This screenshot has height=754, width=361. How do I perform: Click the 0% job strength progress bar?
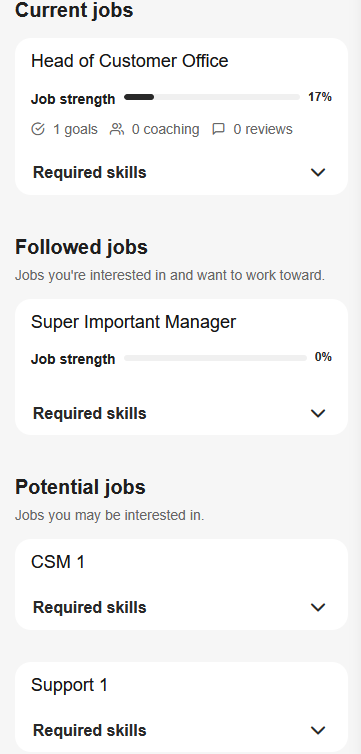pos(215,358)
